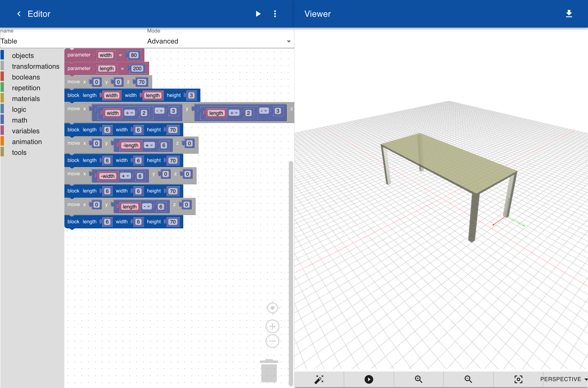Open the + operator dropdown after -width
This screenshot has height=388, width=588.
click(125, 176)
